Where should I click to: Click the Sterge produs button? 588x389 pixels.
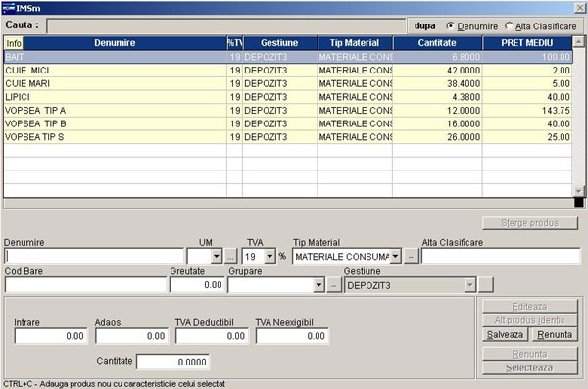click(530, 223)
